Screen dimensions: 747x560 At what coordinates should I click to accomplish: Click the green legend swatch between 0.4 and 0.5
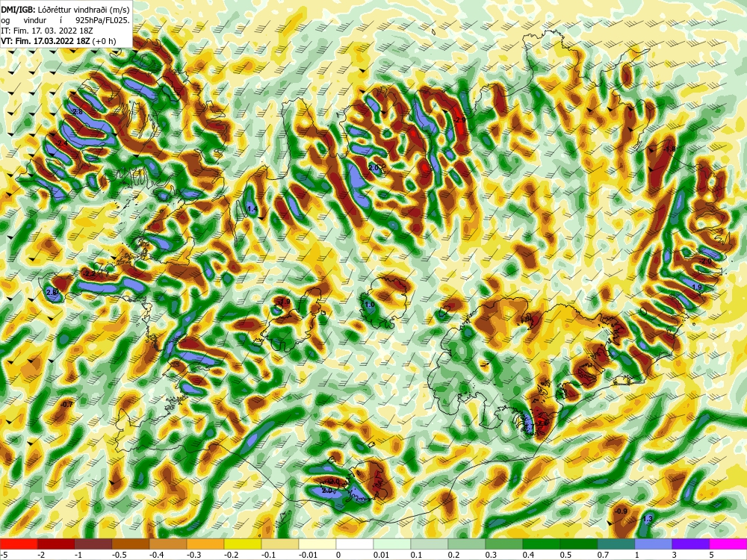click(x=542, y=544)
